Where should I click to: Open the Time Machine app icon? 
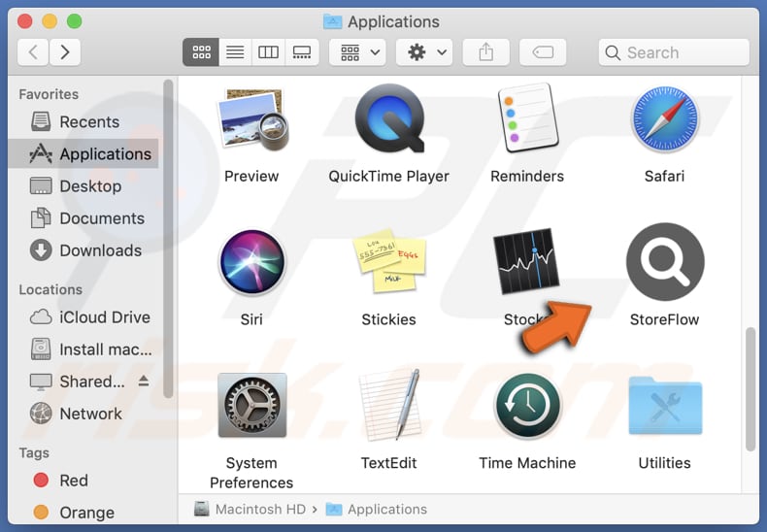pyautogui.click(x=527, y=406)
